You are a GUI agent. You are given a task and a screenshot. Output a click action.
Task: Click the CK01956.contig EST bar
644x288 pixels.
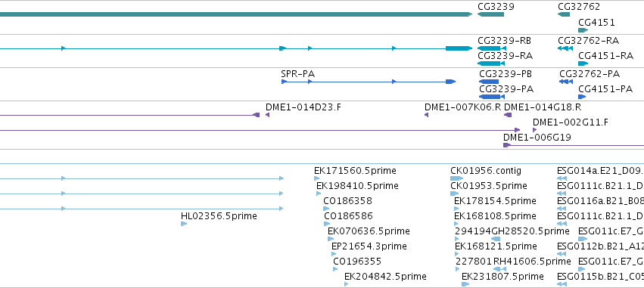[457, 178]
